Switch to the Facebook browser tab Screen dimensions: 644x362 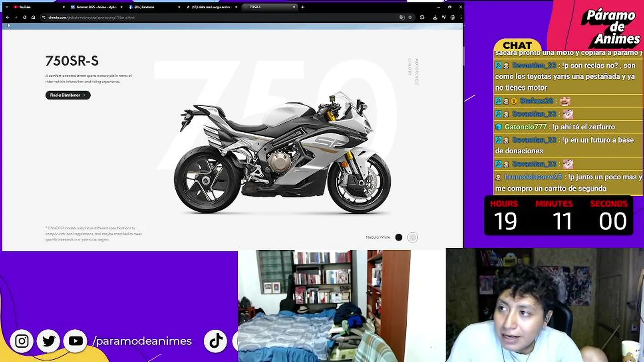pyautogui.click(x=153, y=7)
